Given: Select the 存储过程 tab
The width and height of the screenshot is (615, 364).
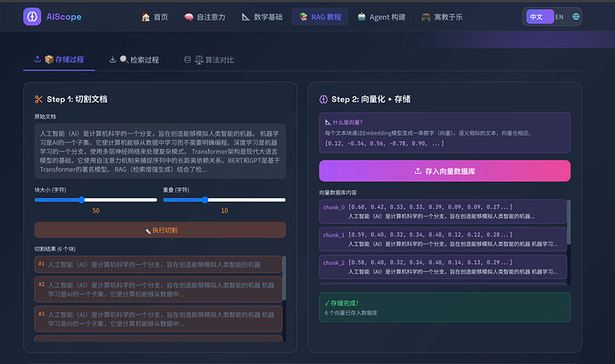Looking at the screenshot, I should click(59, 60).
